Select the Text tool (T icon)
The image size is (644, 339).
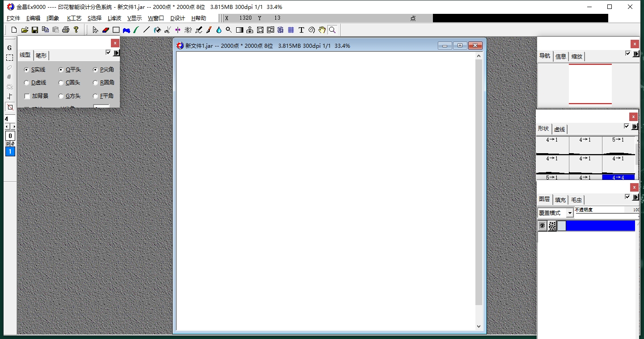click(x=301, y=30)
